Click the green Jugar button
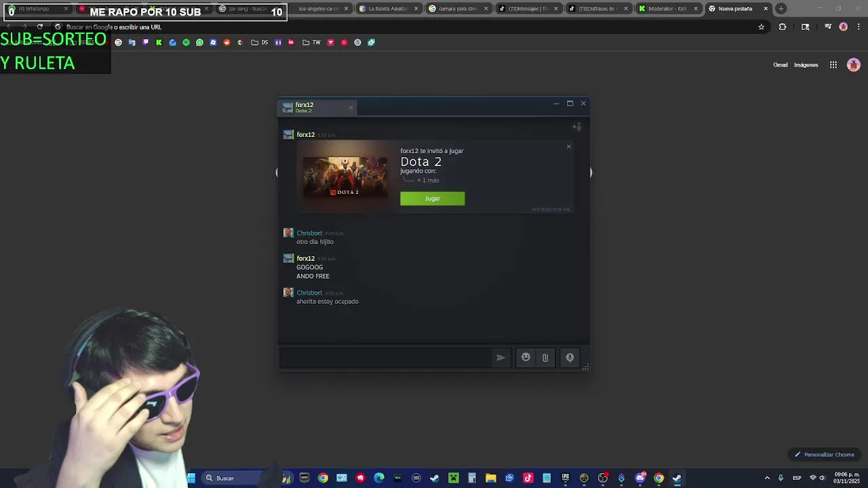Screen dimensions: 868x488 (x=432, y=199)
